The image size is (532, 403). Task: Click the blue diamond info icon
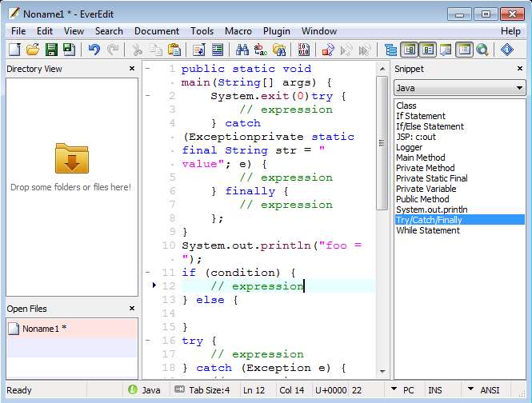[507, 50]
